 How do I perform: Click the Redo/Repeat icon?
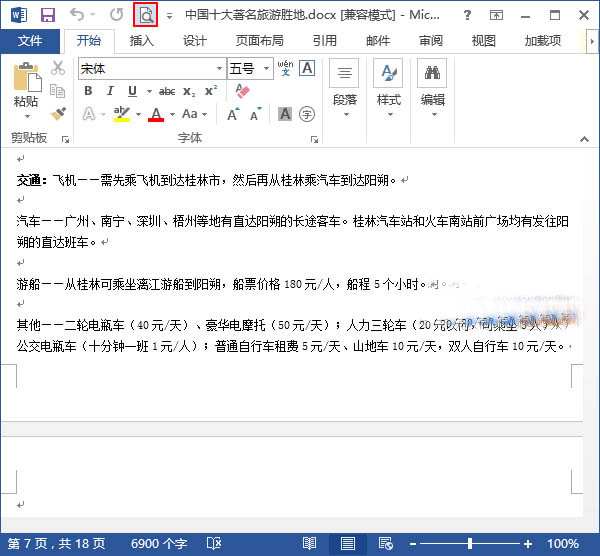pos(116,15)
